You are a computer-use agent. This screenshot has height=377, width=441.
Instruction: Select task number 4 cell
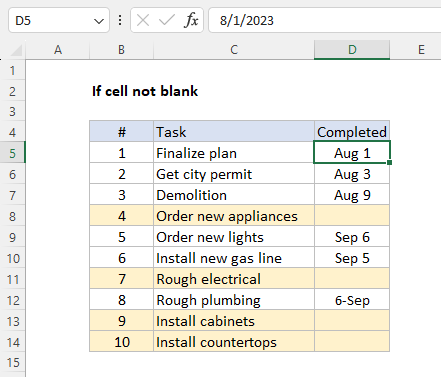point(121,216)
